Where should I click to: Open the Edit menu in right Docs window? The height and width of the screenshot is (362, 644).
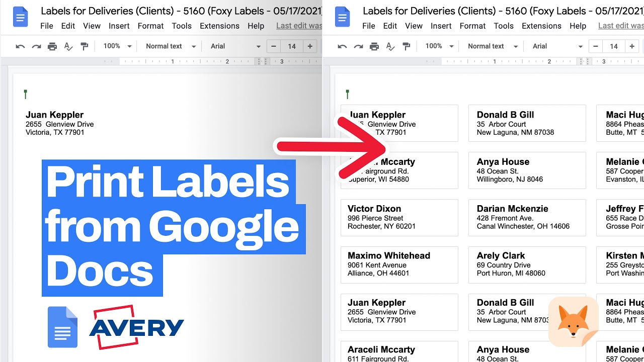pos(390,26)
